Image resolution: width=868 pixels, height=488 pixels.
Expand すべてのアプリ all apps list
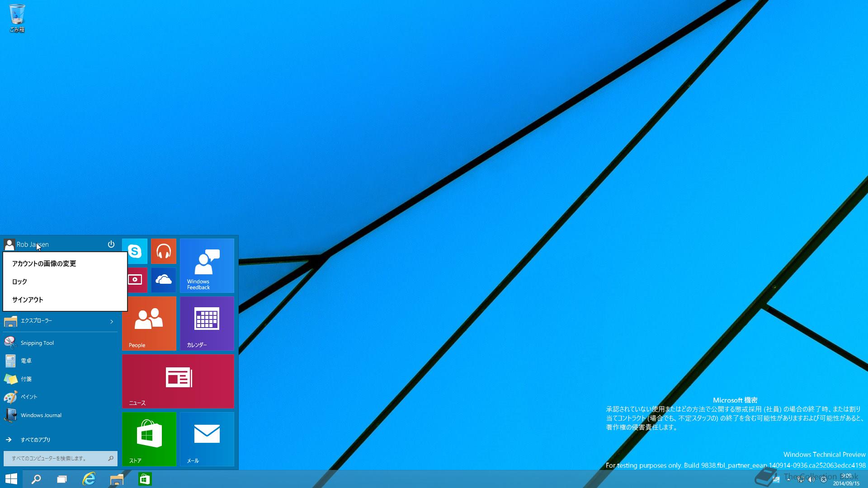(x=35, y=440)
